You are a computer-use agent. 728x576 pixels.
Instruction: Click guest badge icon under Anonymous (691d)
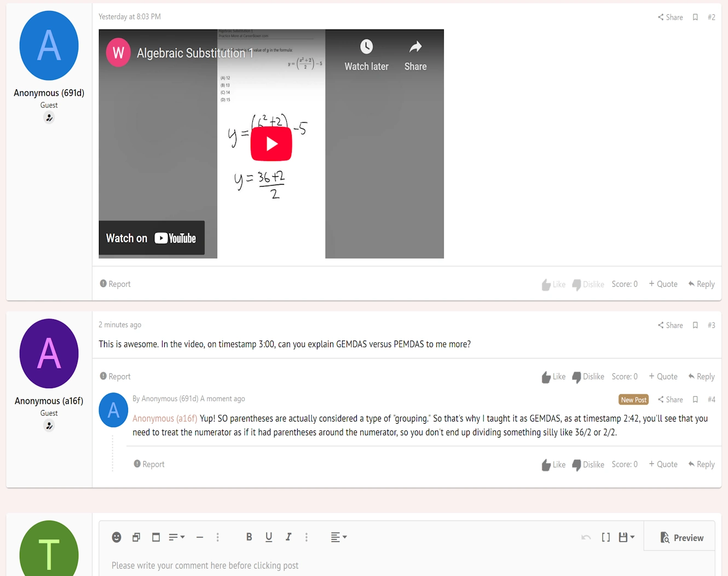(x=49, y=118)
